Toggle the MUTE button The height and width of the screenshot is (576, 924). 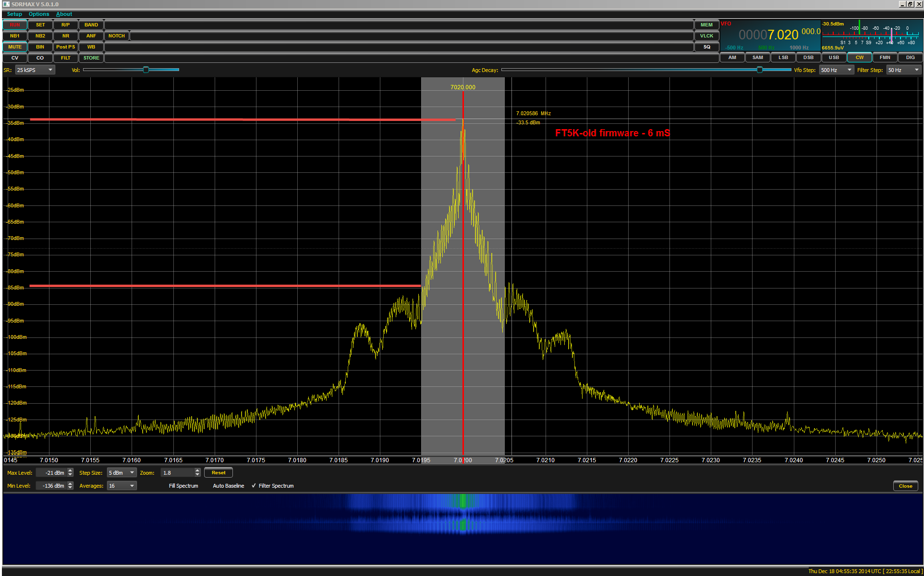click(15, 47)
